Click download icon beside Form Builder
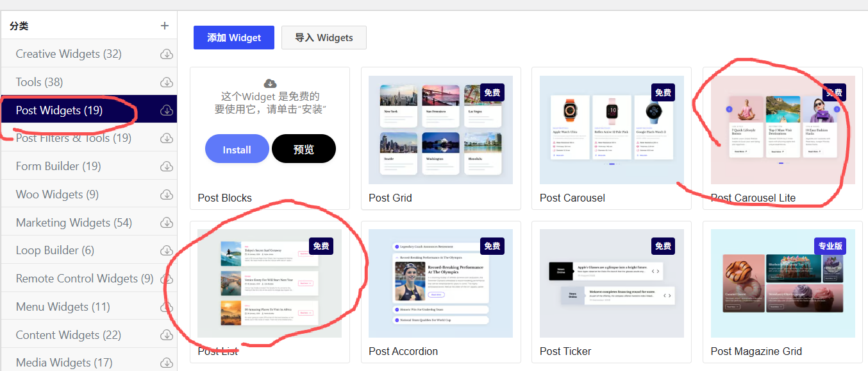868x371 pixels. (167, 166)
